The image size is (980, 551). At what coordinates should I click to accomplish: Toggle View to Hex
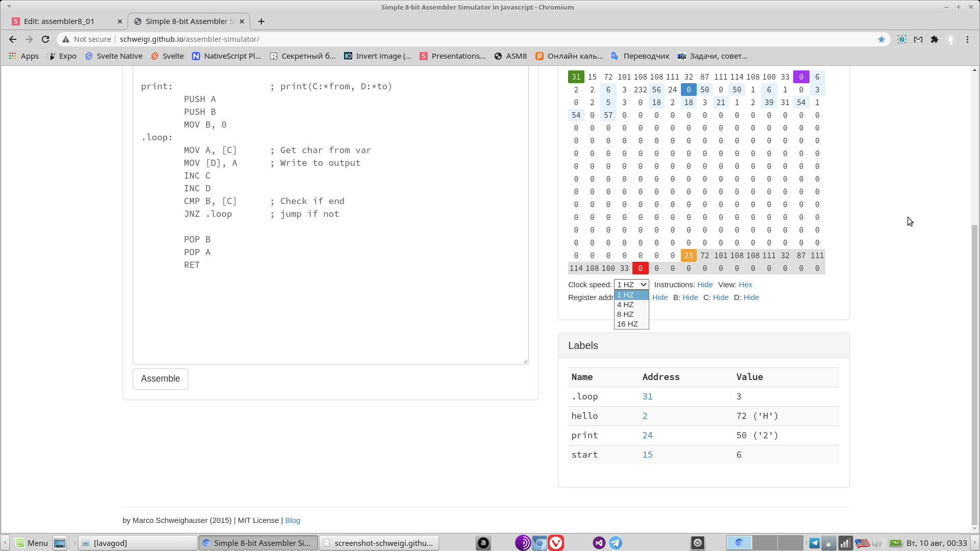tap(745, 285)
